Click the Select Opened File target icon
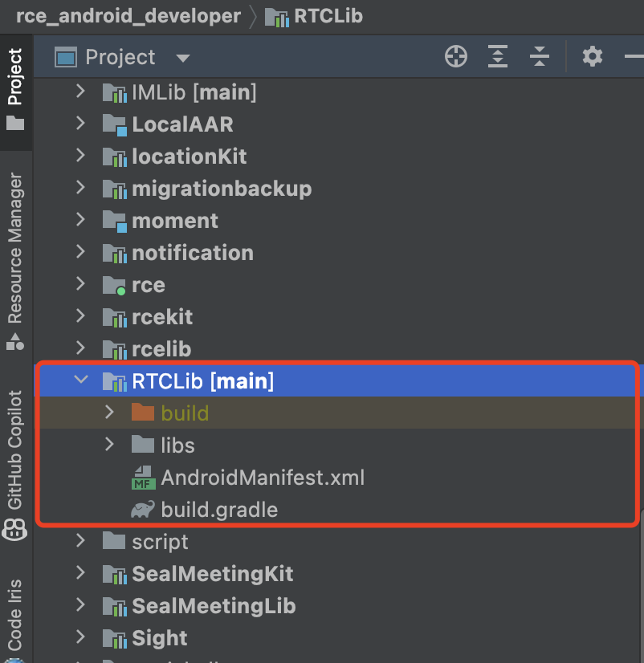Viewport: 644px width, 663px height. pyautogui.click(x=456, y=57)
